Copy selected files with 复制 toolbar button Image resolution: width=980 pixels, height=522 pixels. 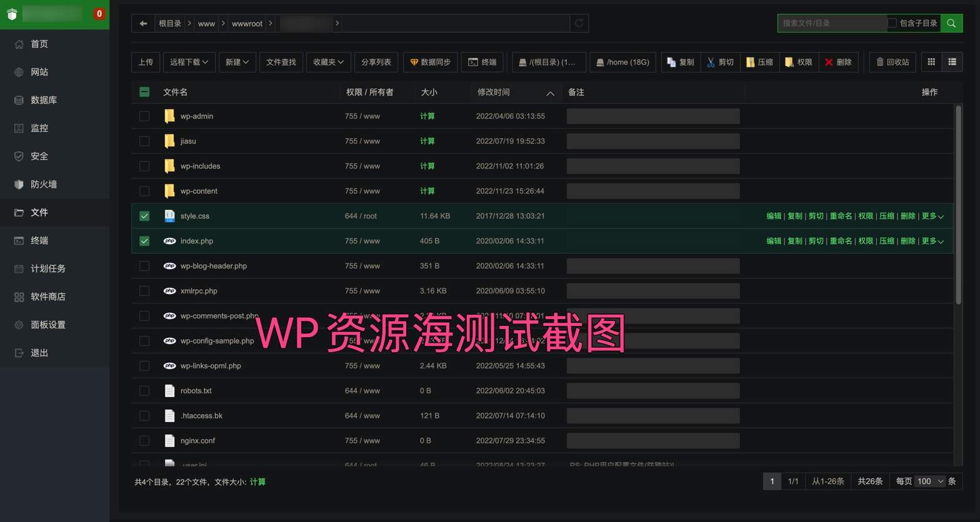pos(681,62)
